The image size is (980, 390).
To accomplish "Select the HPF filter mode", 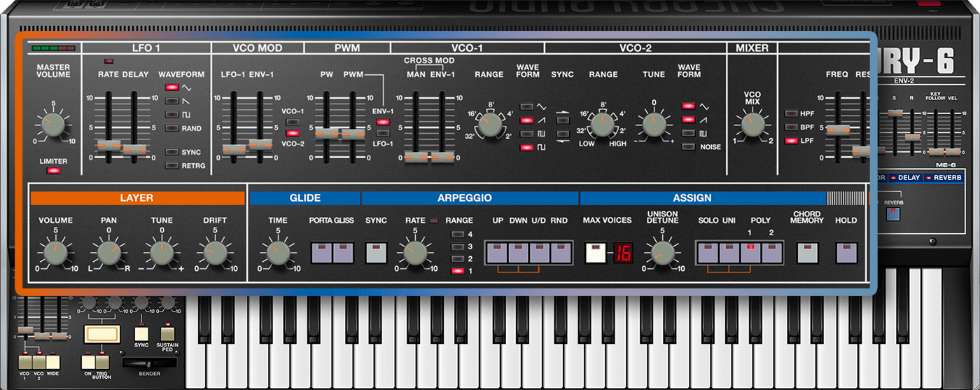I will pyautogui.click(x=792, y=113).
